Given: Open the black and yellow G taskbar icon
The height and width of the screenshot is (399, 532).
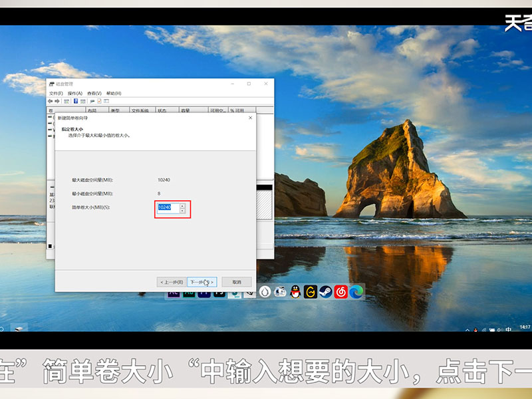Looking at the screenshot, I should tap(311, 292).
